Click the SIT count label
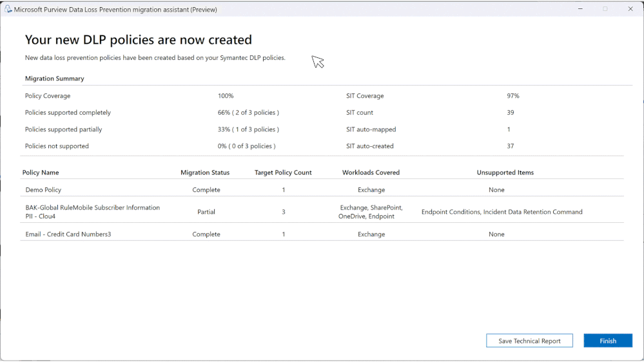Screen dimensions: 644x362 (x=359, y=113)
